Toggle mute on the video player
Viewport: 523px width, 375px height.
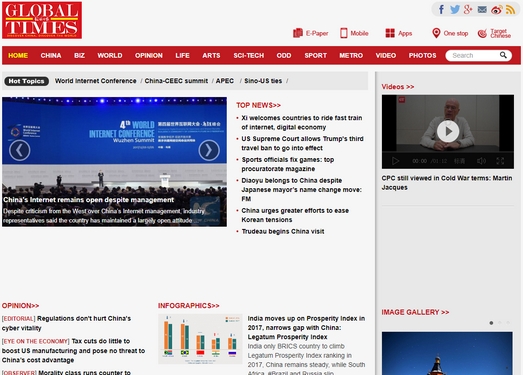[481, 161]
